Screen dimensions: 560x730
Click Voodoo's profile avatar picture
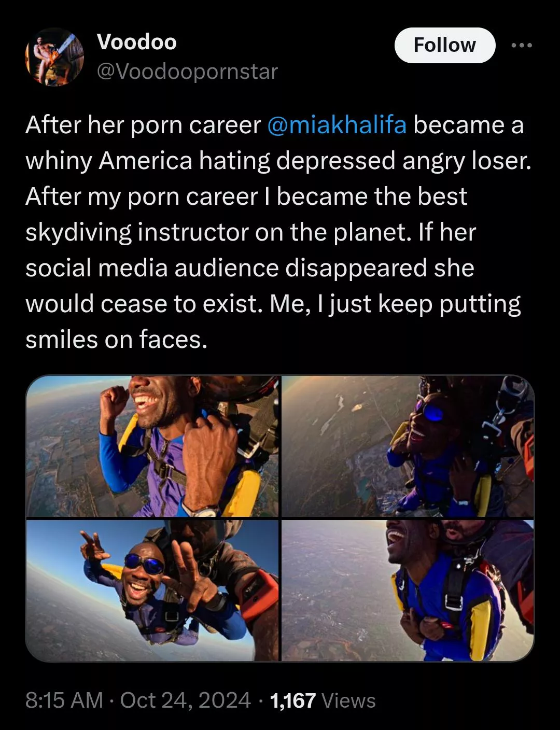tap(54, 57)
